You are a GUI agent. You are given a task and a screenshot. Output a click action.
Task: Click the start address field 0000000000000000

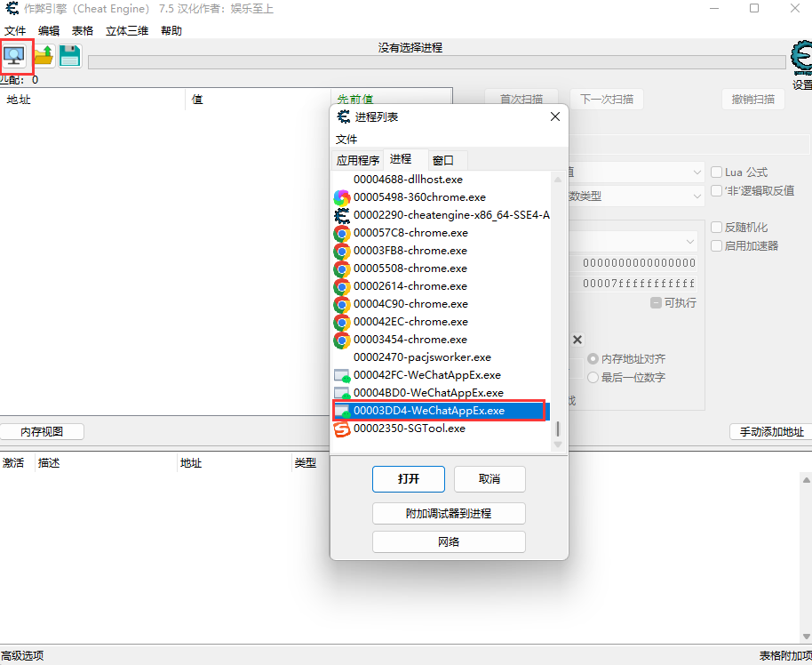pos(633,263)
